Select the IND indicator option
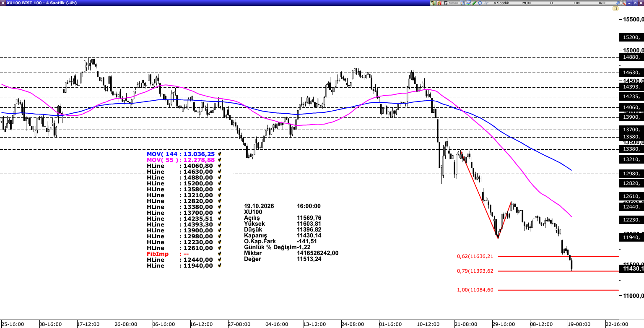Screen dimensions: 644x328 [602, 3]
